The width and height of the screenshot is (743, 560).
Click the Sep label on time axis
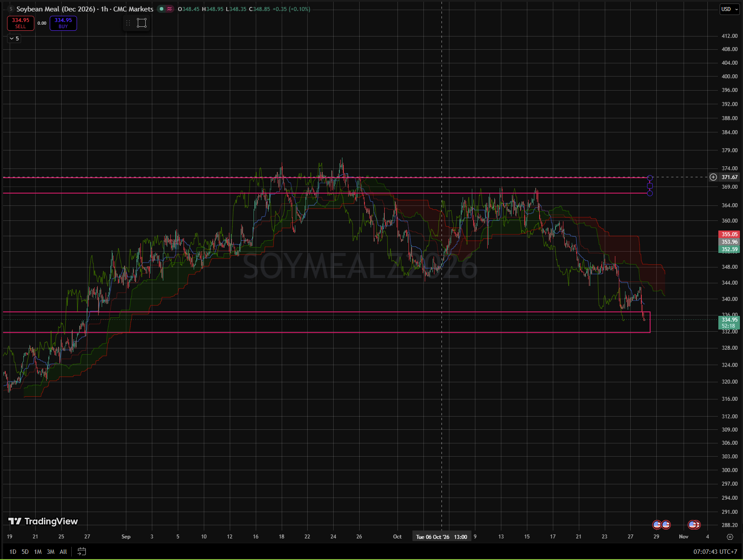click(126, 537)
